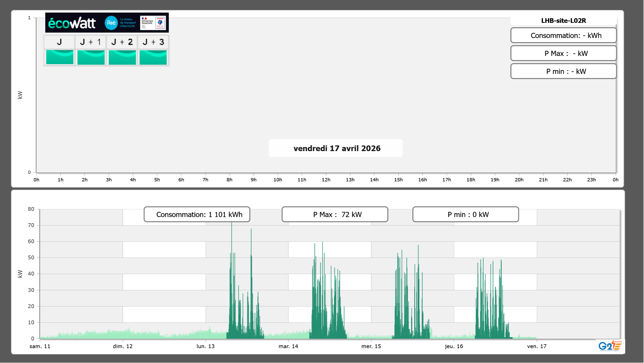Click the weekly P min 0 kW box

pyautogui.click(x=465, y=214)
